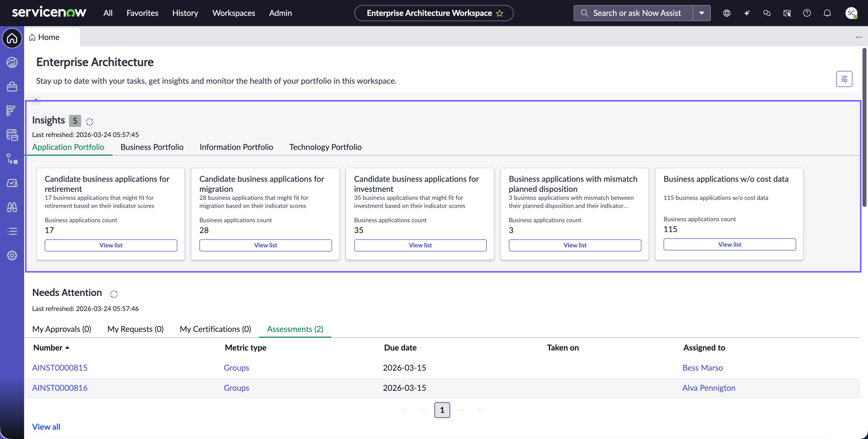Open the connected nodes icon in sidebar
The width and height of the screenshot is (868, 439).
click(x=12, y=159)
